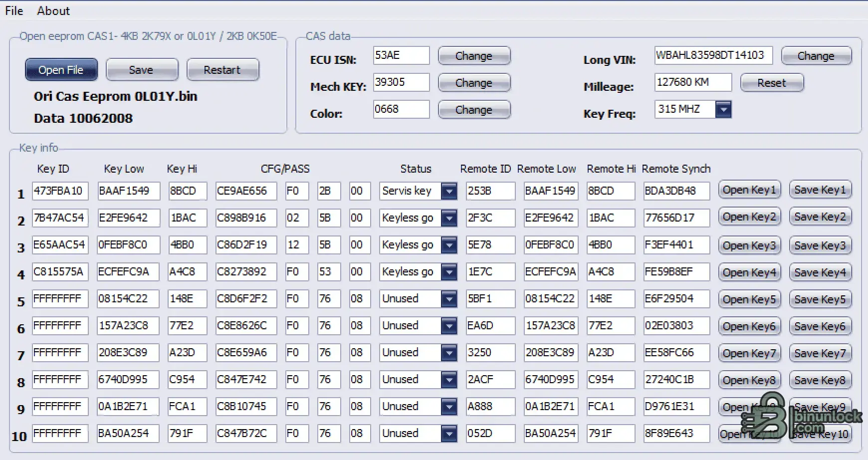Open Unused status dropdown for key 7
Viewport: 868px width, 460px height.
[449, 353]
